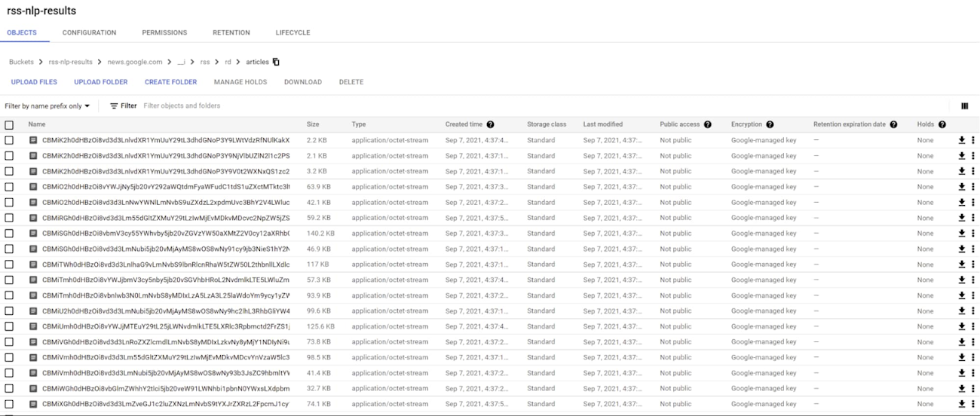The height and width of the screenshot is (416, 980).
Task: Expand the collapsed breadcrumb path segment
Action: pyautogui.click(x=182, y=62)
